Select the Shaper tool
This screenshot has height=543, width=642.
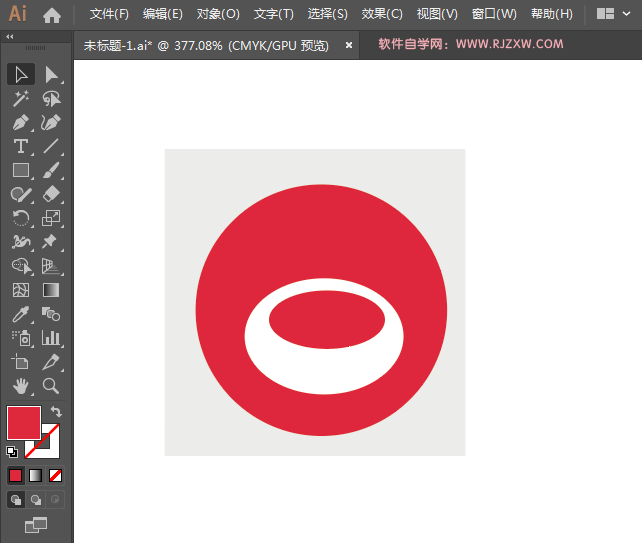pos(21,194)
